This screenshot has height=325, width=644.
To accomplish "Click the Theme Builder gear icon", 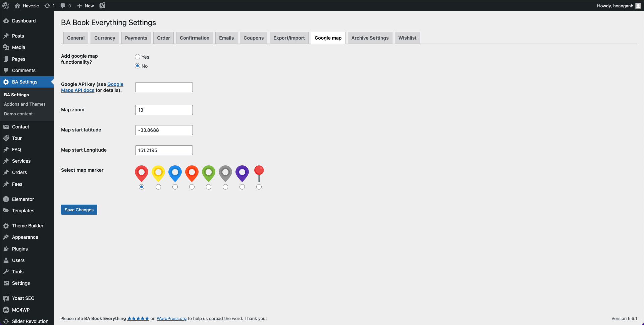I will point(6,226).
